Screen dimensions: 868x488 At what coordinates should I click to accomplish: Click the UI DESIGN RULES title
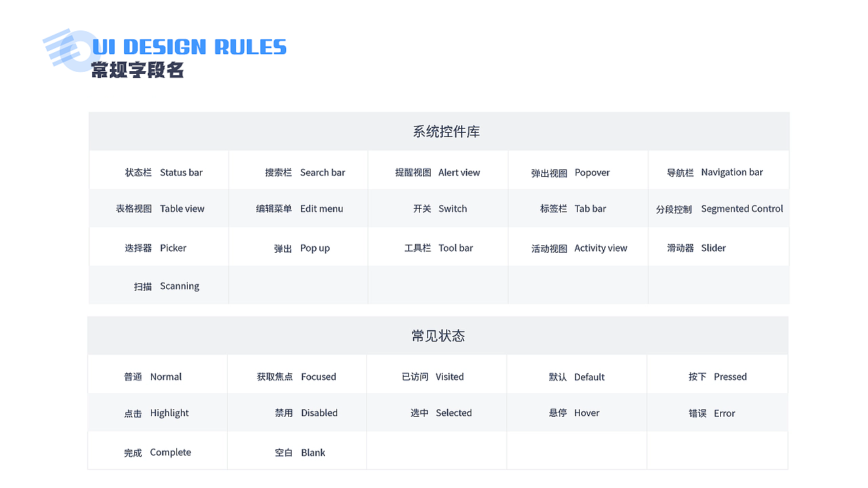point(189,47)
